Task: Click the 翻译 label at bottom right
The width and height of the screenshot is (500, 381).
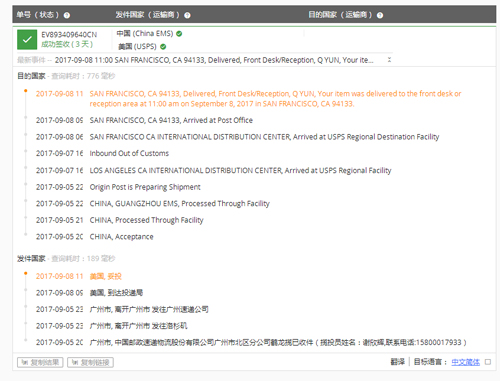Action: point(398,362)
